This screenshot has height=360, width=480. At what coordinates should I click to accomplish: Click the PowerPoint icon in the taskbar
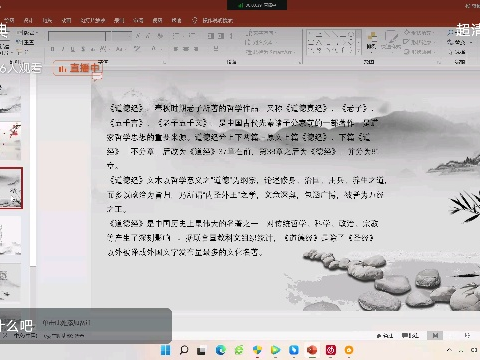pyautogui.click(x=312, y=350)
